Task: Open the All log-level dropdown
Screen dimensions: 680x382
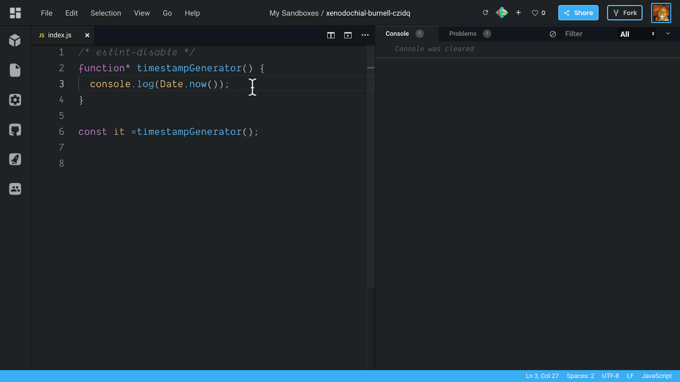Action: [x=637, y=34]
